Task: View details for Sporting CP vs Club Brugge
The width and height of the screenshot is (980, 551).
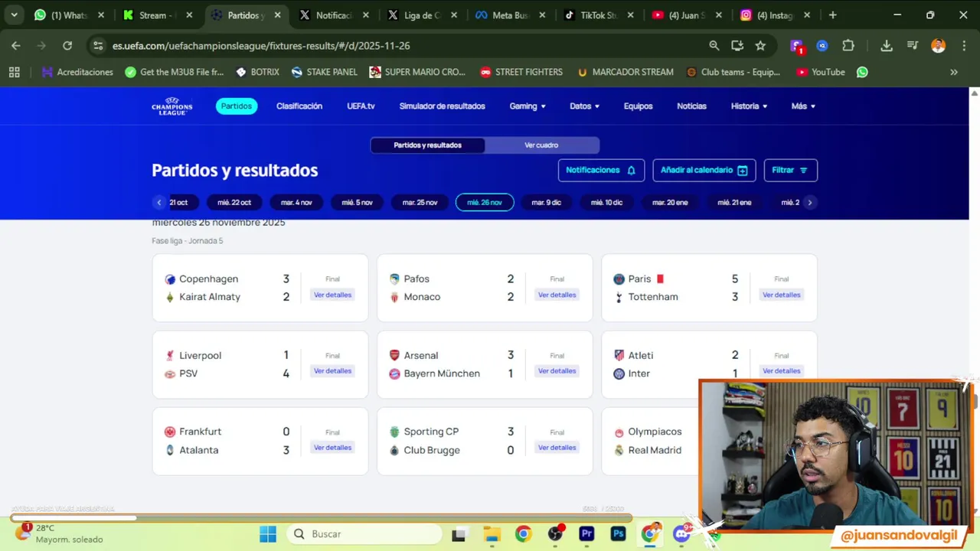Action: [557, 448]
